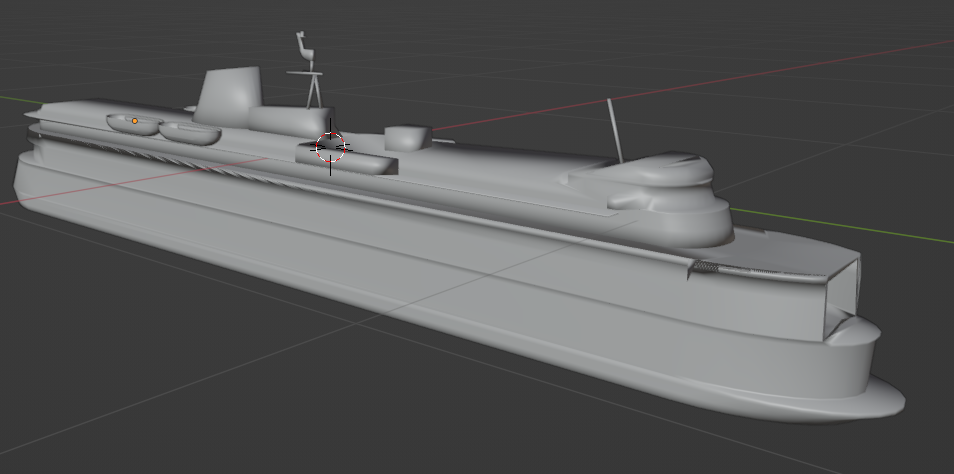Select the orange origin dot on the lifeboat
Viewport: 954px width, 474px height.
click(135, 121)
